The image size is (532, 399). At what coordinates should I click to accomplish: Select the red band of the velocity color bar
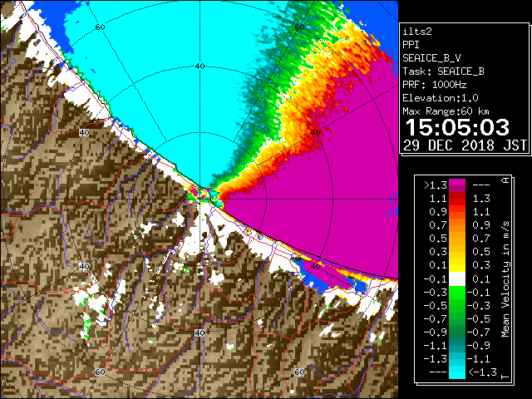(x=457, y=201)
